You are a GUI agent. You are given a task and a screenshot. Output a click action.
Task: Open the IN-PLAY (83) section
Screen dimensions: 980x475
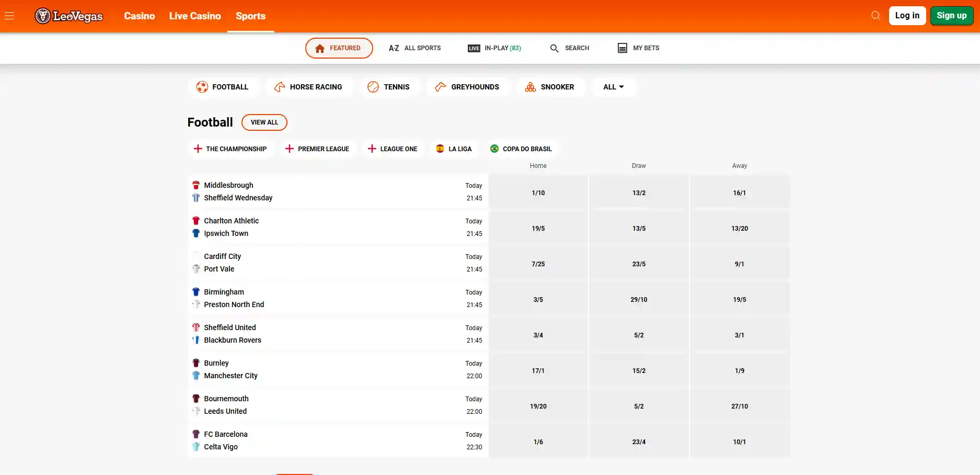click(494, 48)
